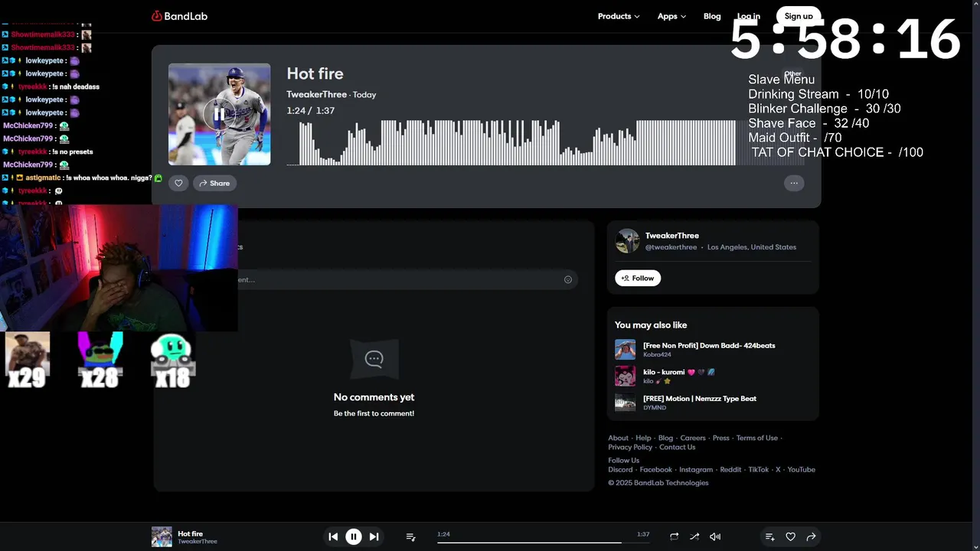Click Hot fire title in player bar
This screenshot has height=551, width=980.
191,533
